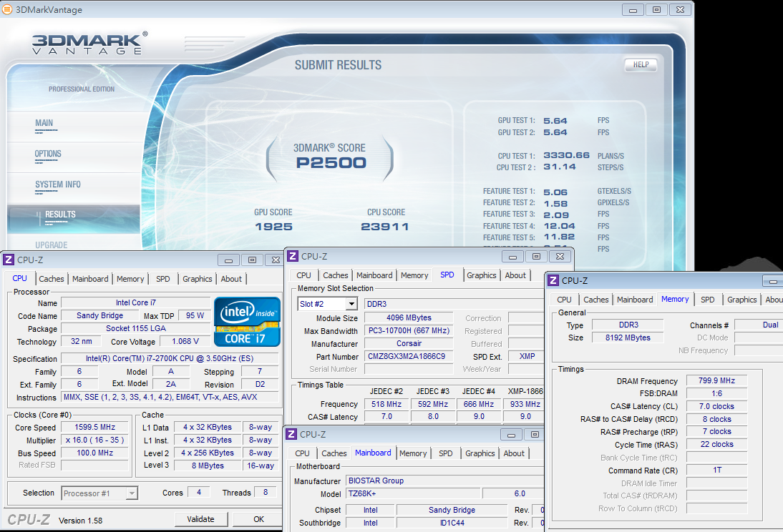Close the CPU-Z SPD window

coord(560,257)
